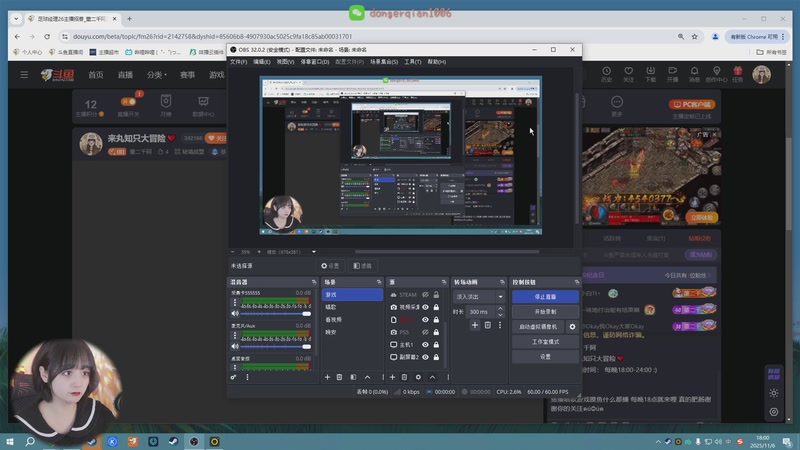Viewport: 800px width, 450px height.
Task: Hide the 主机1 source
Action: 425,344
